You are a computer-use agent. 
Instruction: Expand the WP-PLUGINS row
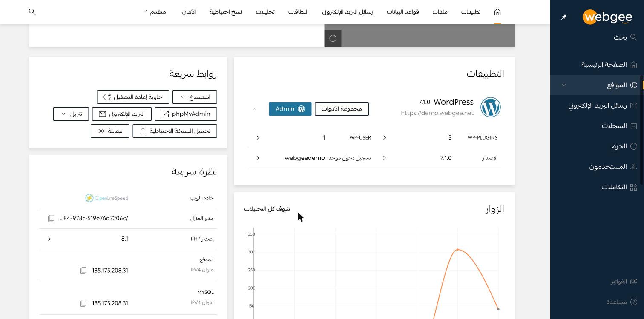click(x=385, y=137)
